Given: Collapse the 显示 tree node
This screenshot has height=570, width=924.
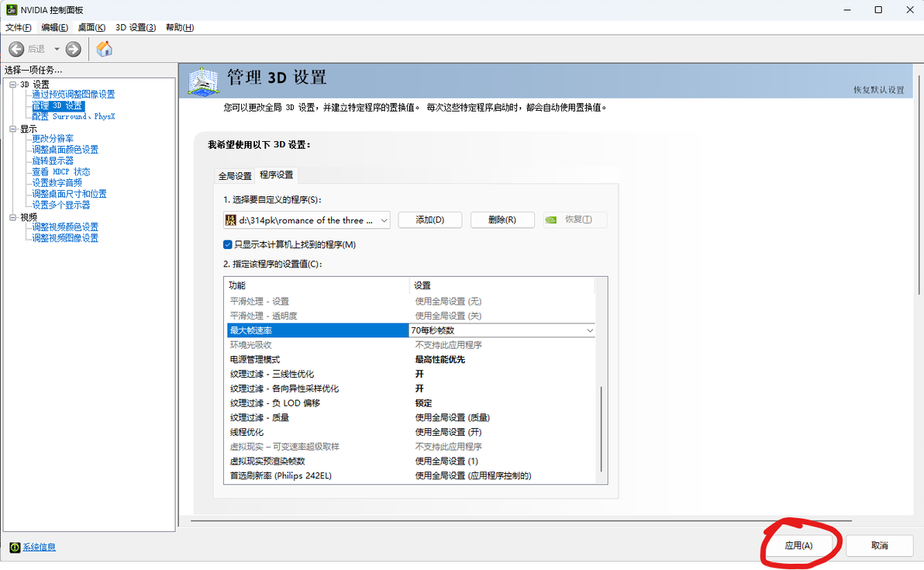Looking at the screenshot, I should (13, 129).
